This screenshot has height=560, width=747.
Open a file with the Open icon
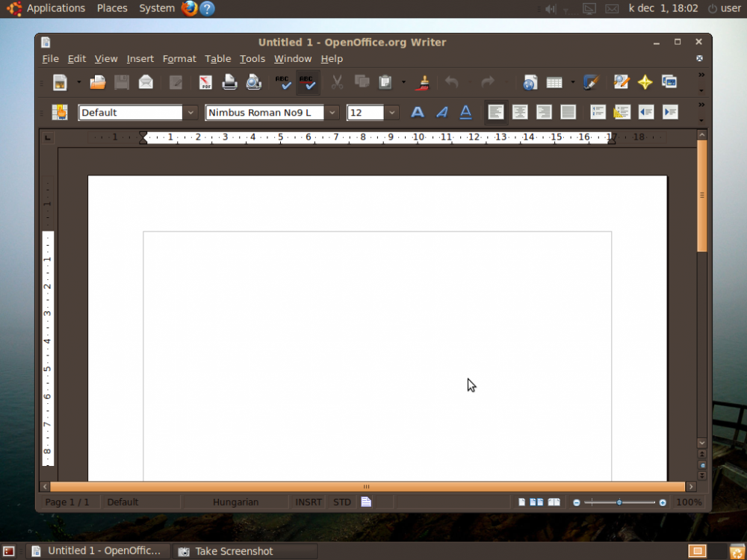coord(98,82)
